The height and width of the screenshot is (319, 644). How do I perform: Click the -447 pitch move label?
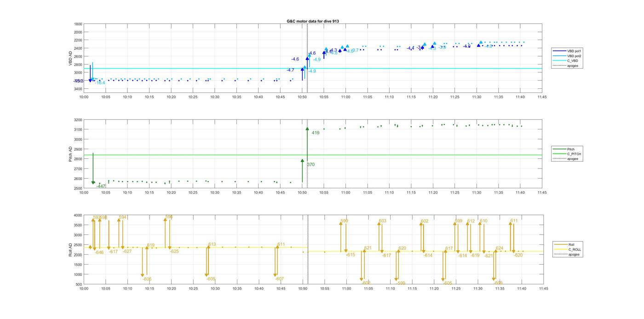coord(101,186)
